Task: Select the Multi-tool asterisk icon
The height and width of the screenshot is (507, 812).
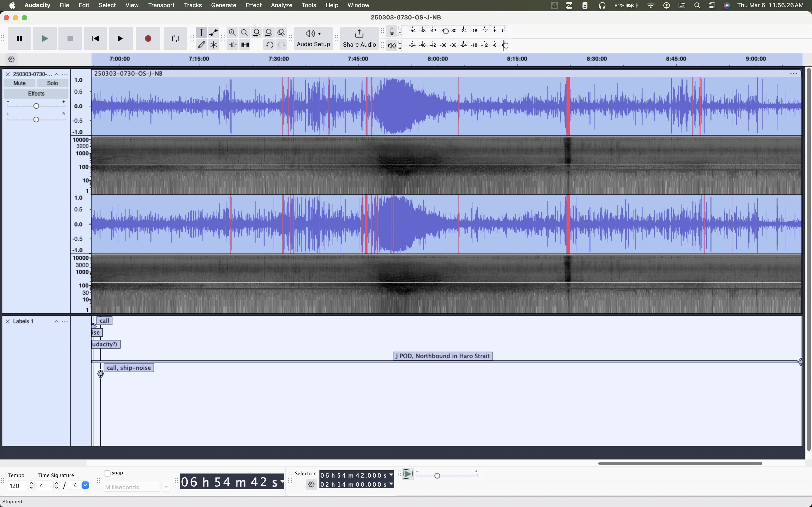Action: (x=213, y=45)
